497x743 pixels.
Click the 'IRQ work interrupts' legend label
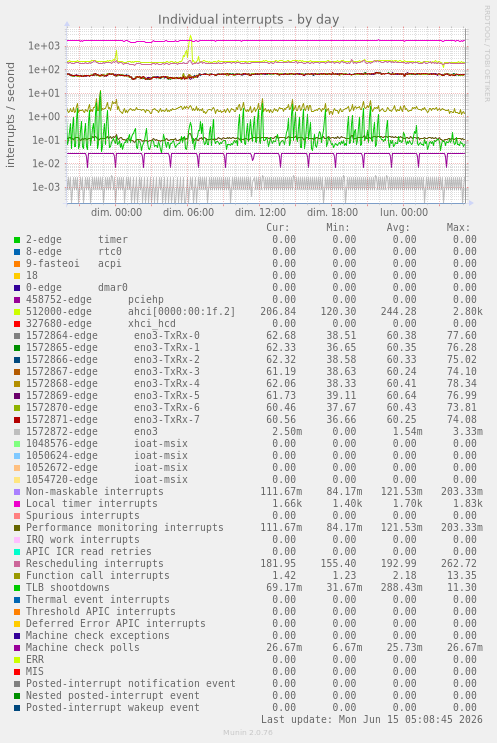pyautogui.click(x=83, y=540)
